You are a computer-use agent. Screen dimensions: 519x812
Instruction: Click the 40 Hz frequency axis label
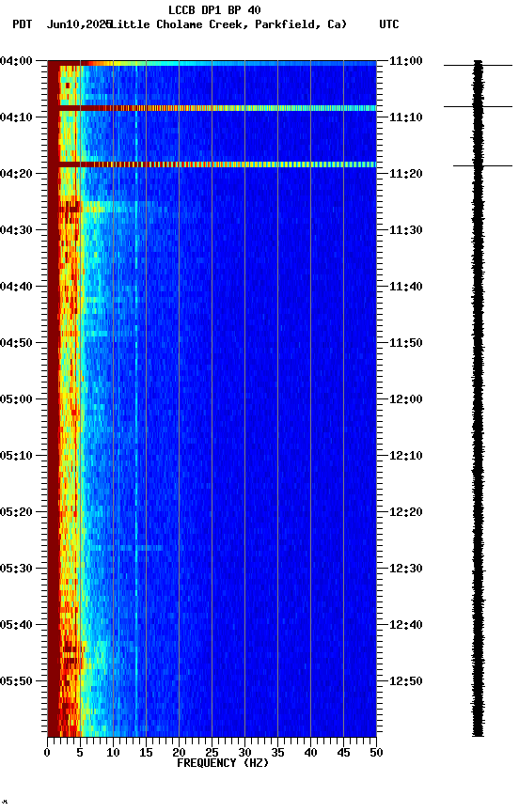[310, 753]
